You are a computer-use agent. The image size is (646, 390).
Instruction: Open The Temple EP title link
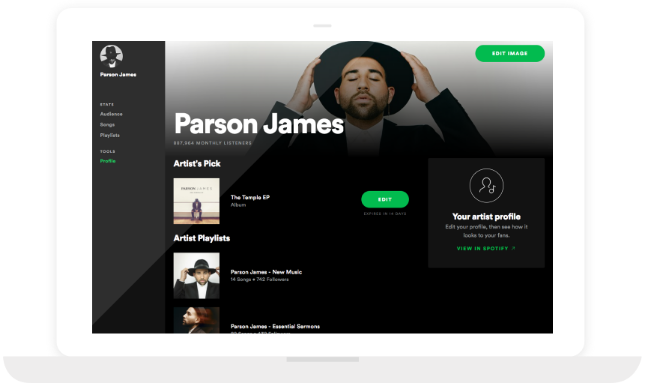[250, 197]
